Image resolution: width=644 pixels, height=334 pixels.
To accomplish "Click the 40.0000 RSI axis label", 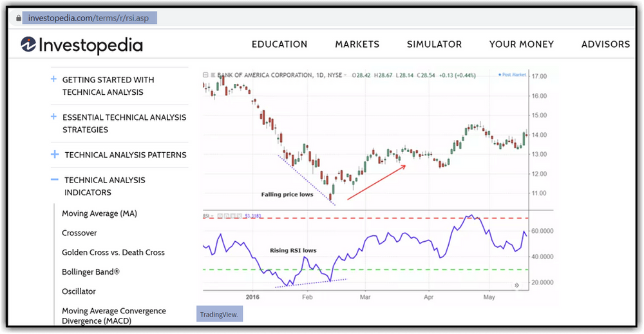I will tap(542, 257).
